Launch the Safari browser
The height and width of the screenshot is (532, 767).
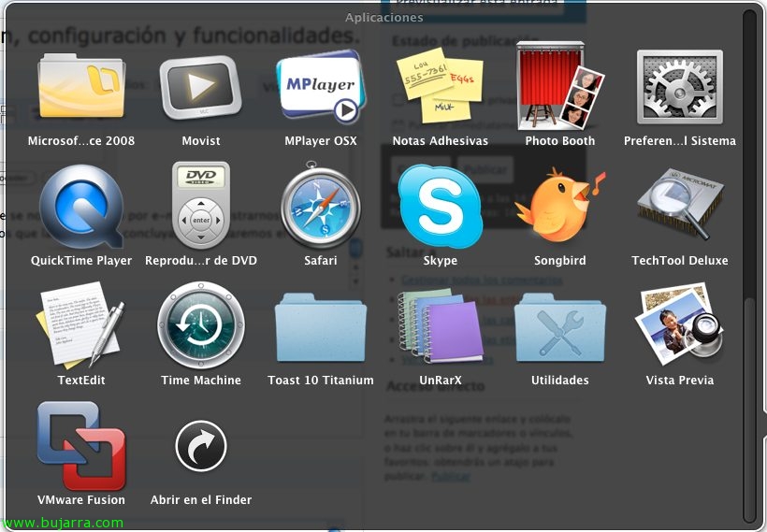pos(320,208)
